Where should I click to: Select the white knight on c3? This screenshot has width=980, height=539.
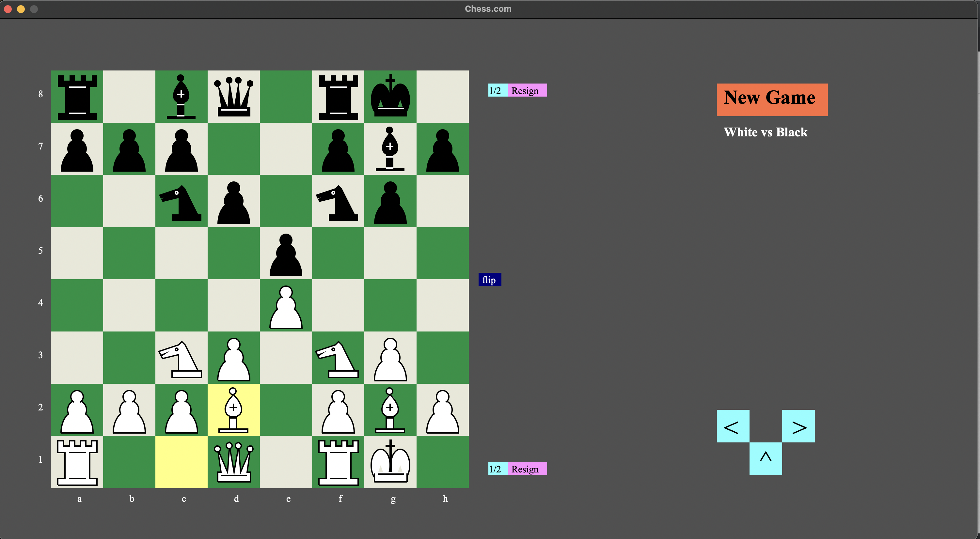pos(181,358)
